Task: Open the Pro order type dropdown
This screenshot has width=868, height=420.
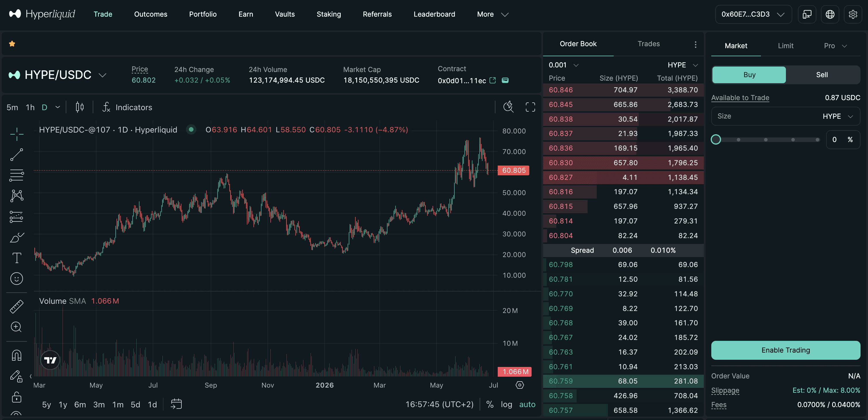Action: [835, 46]
